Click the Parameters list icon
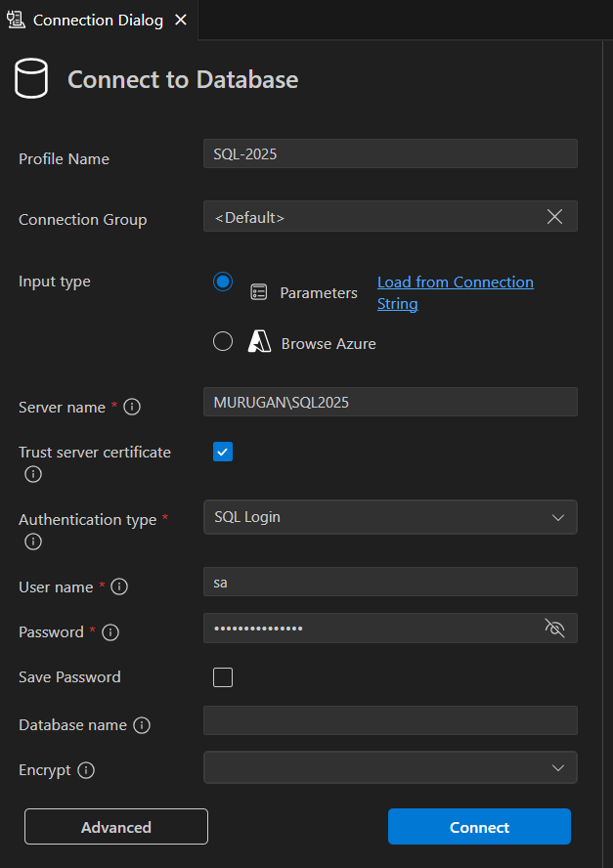Image resolution: width=613 pixels, height=868 pixels. [260, 291]
